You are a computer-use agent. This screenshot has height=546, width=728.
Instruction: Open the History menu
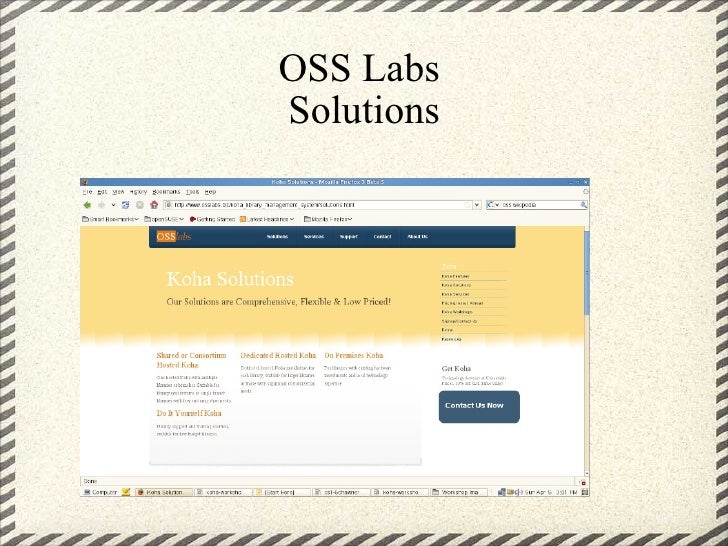coord(138,192)
